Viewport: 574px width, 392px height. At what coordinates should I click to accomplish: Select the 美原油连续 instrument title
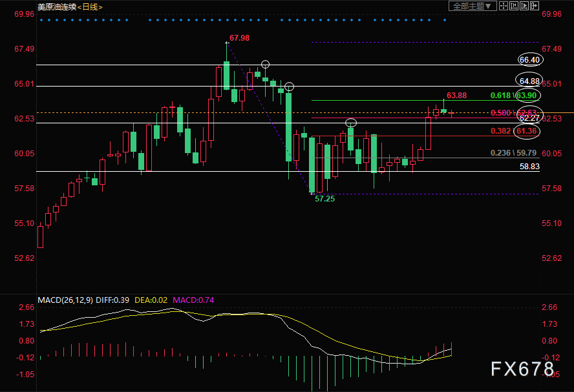pos(56,6)
